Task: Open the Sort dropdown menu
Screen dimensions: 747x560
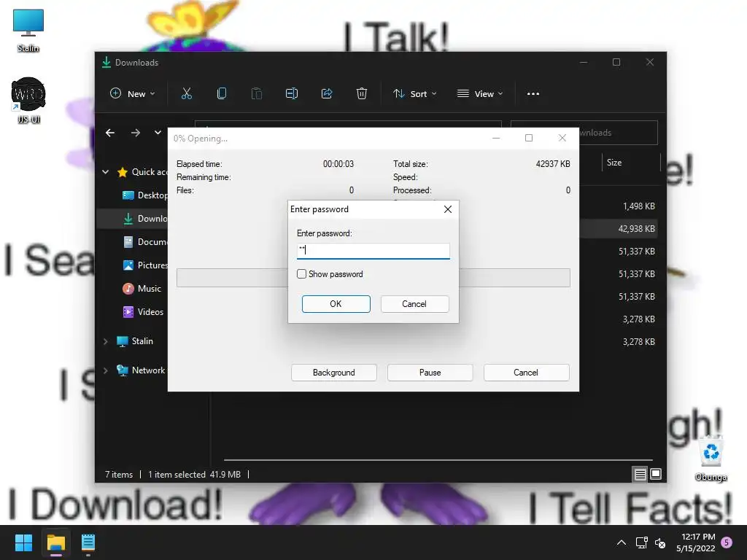Action: [415, 94]
